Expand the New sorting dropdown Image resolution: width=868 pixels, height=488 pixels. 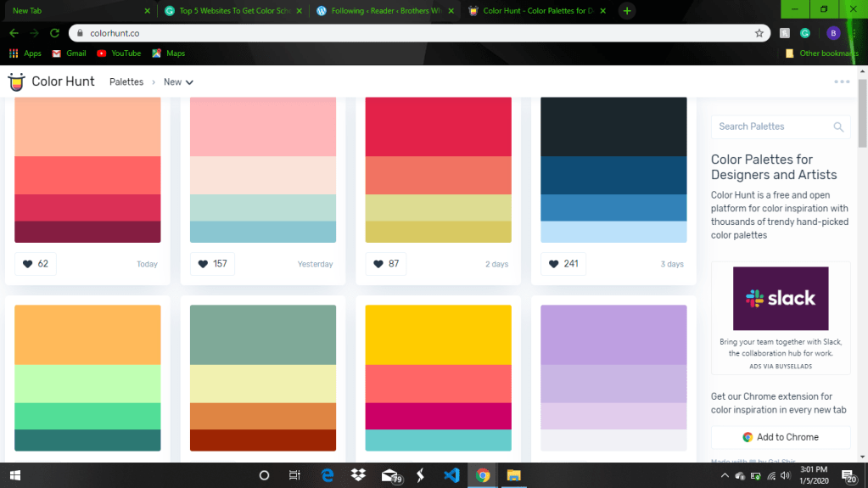178,82
